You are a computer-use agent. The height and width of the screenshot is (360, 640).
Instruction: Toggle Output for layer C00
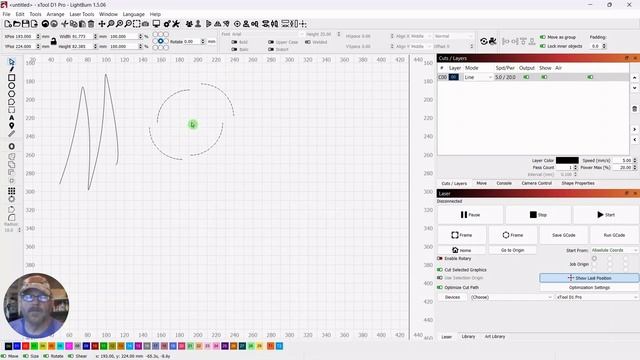(526, 77)
